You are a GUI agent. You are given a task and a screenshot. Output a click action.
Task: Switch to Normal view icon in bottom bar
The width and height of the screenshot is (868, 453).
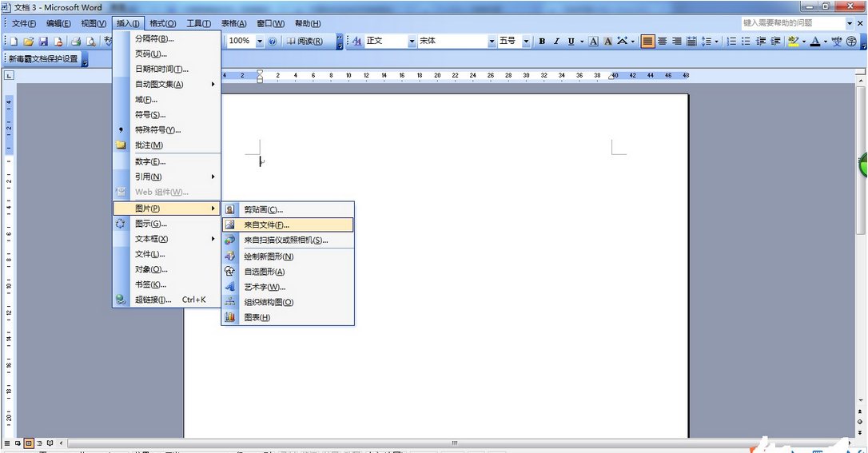tap(8, 443)
